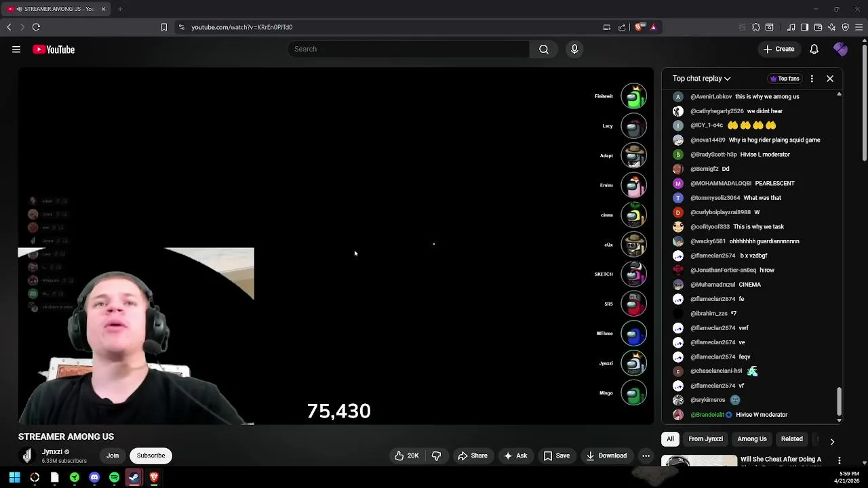Click the video title STREAMER AMONG US

66,436
